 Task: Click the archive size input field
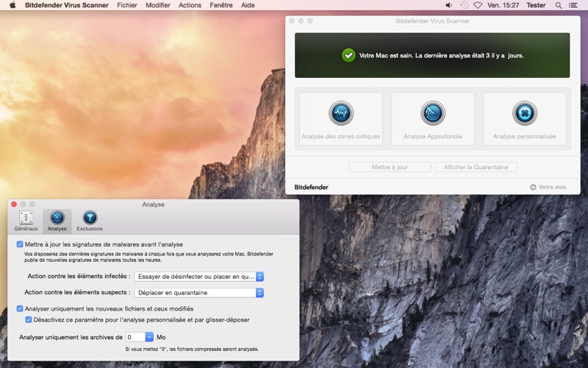[x=135, y=337]
